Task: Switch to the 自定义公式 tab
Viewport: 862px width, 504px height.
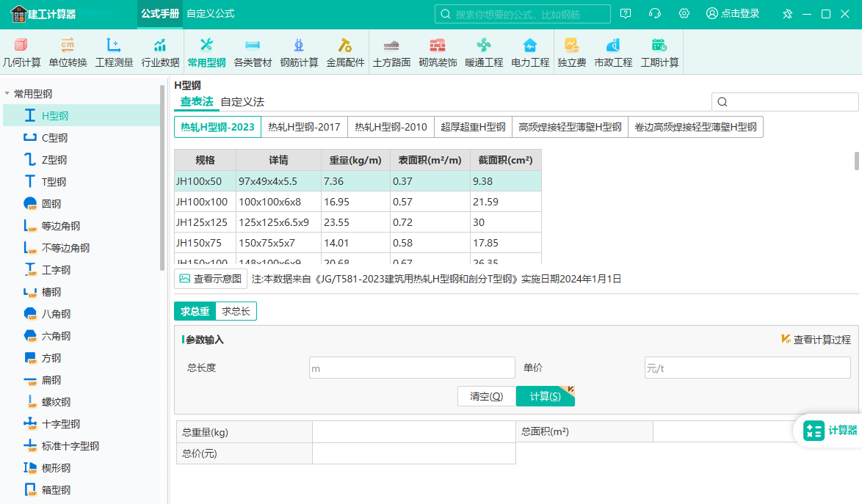Action: [x=211, y=14]
